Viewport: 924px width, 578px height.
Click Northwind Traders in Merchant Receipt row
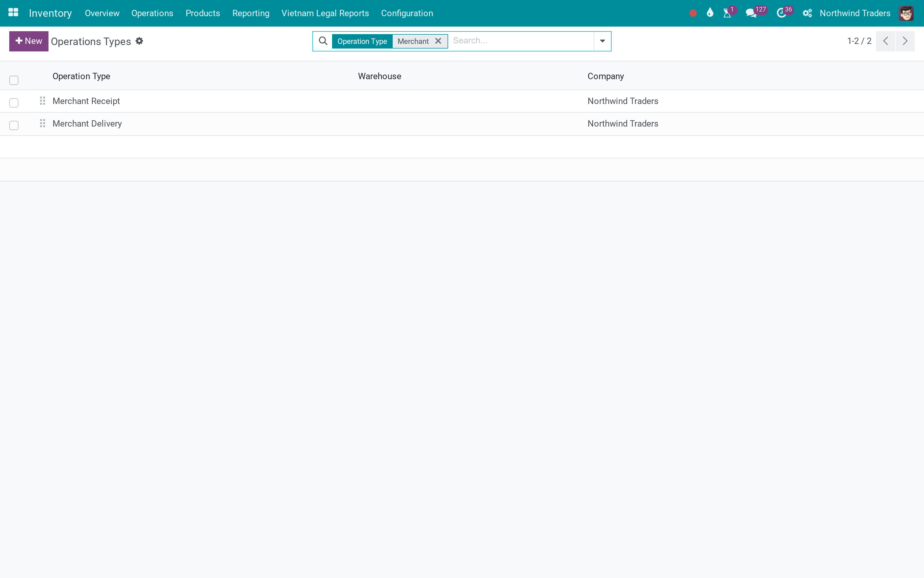[623, 101]
